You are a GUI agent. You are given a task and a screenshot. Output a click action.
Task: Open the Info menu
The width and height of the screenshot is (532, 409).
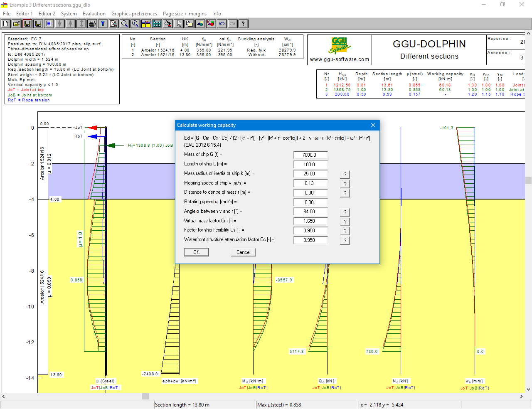click(x=217, y=14)
